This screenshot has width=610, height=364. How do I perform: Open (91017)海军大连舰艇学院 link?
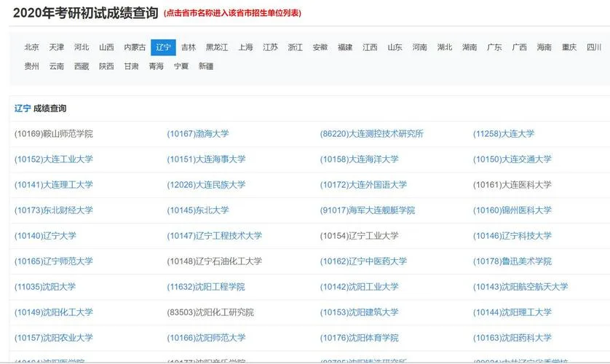click(368, 210)
